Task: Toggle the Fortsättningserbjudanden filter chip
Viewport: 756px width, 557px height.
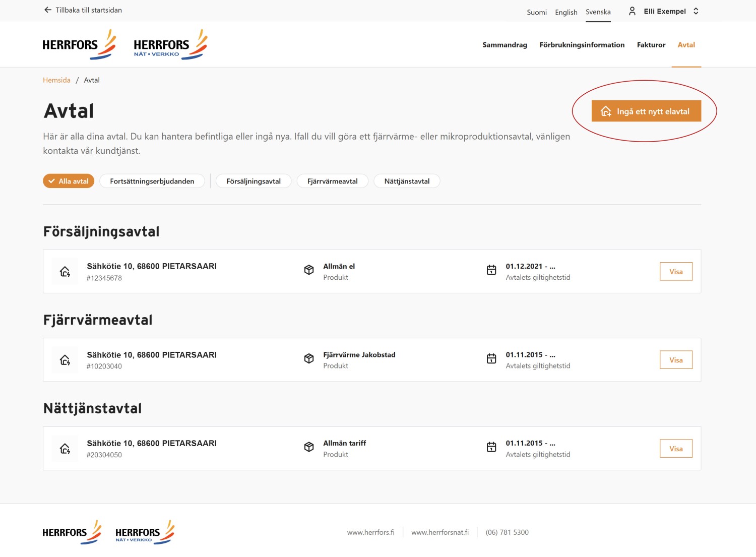Action: [x=152, y=181]
